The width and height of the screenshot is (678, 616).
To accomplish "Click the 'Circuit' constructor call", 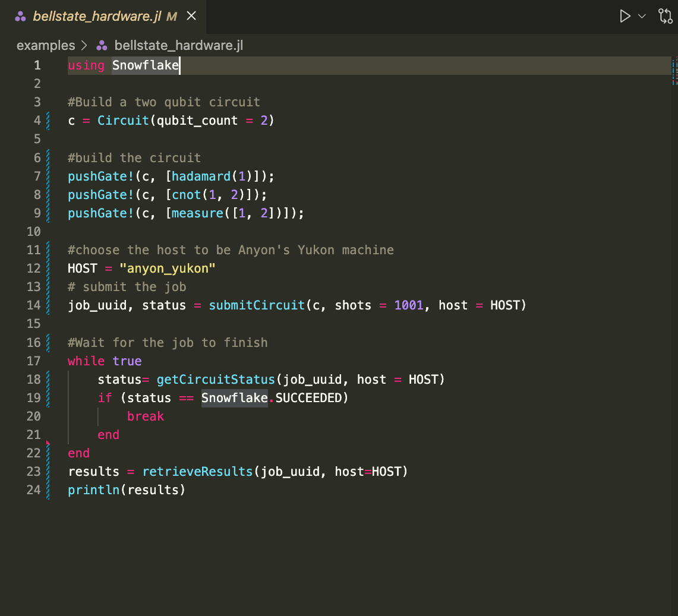I will tap(123, 121).
